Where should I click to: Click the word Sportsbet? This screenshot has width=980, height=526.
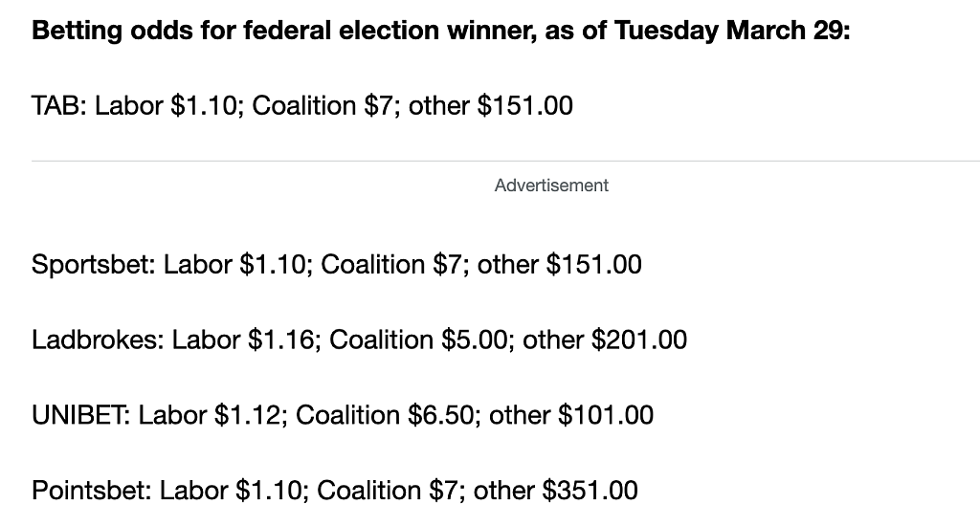93,264
